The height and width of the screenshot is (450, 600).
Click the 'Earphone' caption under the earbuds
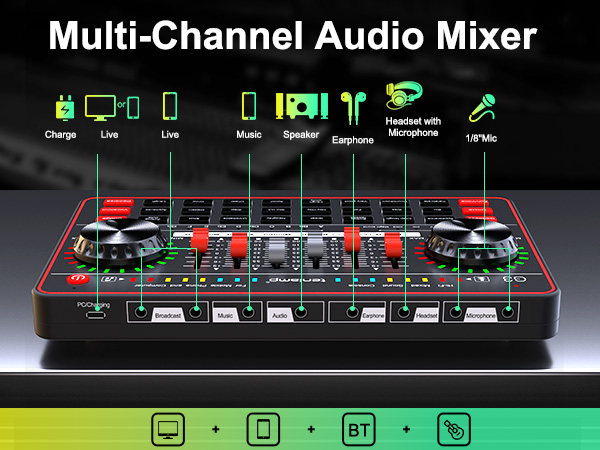coord(353,140)
